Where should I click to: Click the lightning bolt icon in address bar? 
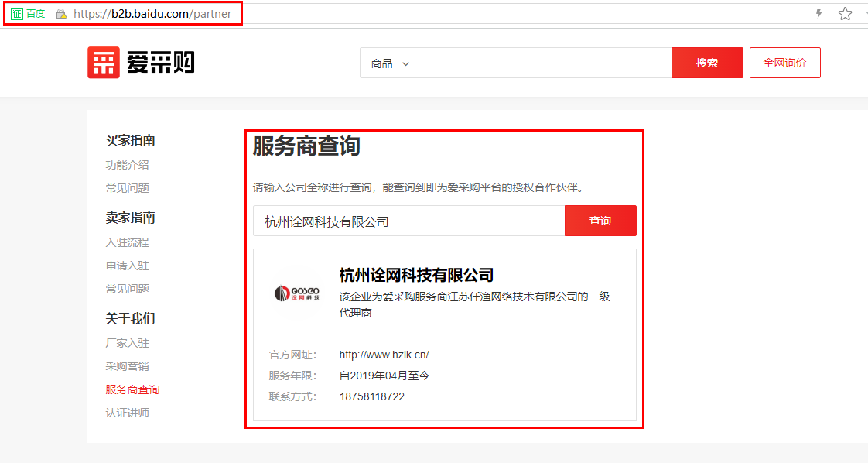pos(818,13)
